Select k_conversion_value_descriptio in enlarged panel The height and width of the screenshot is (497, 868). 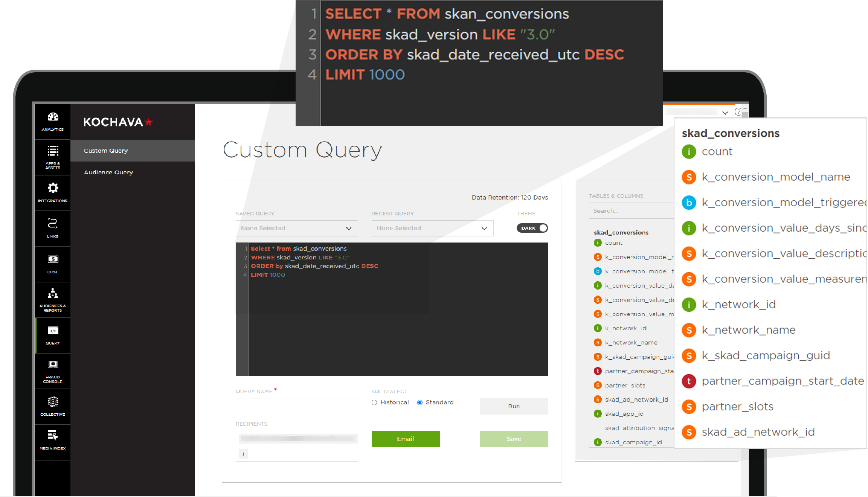784,254
